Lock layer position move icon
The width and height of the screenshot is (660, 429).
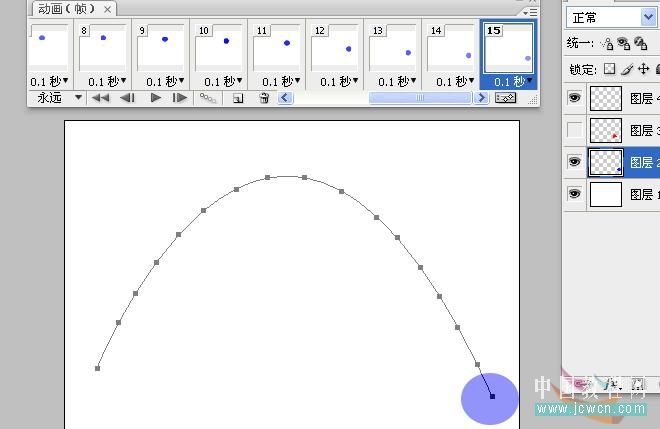(x=644, y=69)
